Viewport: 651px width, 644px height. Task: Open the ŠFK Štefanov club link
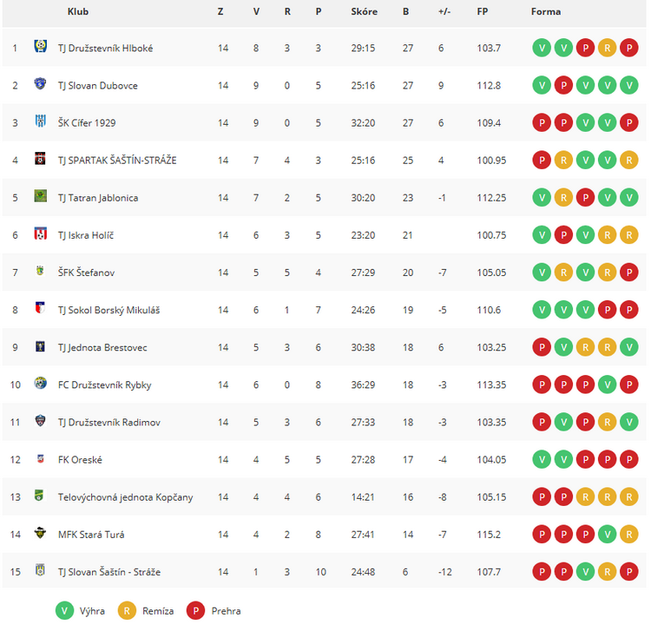[x=86, y=273]
